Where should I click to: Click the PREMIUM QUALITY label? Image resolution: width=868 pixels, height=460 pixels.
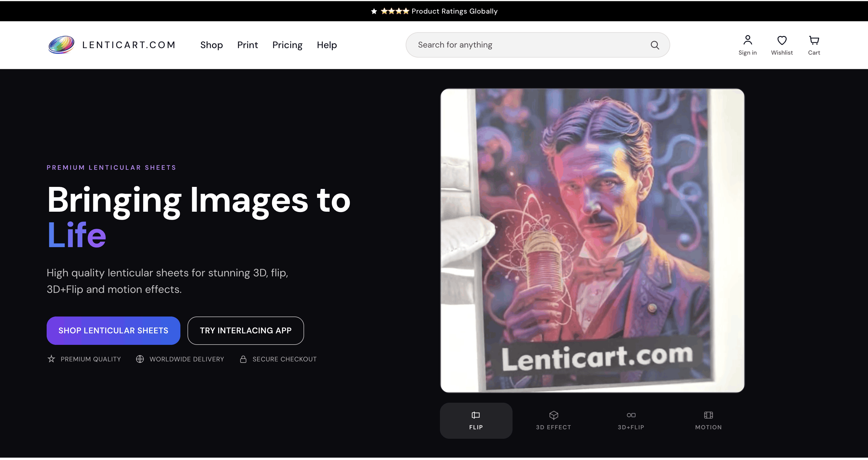pos(91,359)
